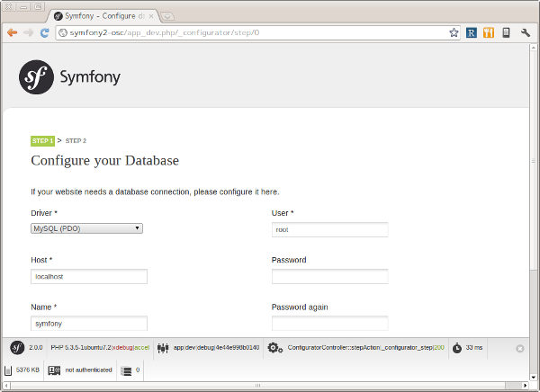Go back with the browser back arrow
This screenshot has width=540, height=392.
[x=12, y=32]
